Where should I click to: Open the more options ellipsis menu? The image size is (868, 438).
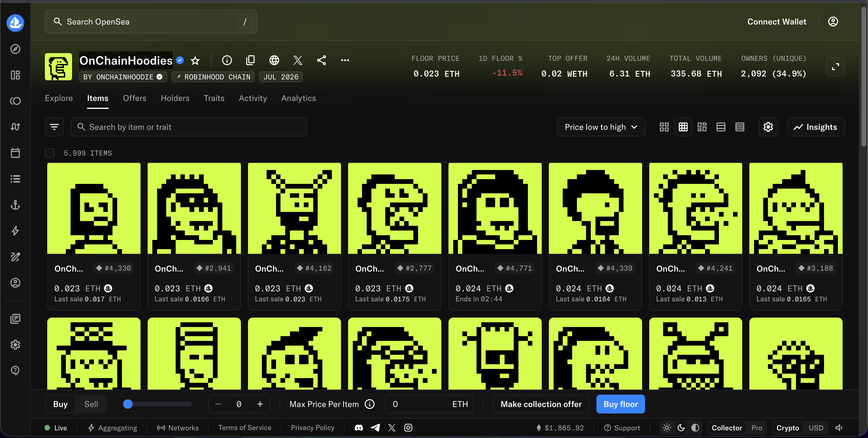click(345, 60)
